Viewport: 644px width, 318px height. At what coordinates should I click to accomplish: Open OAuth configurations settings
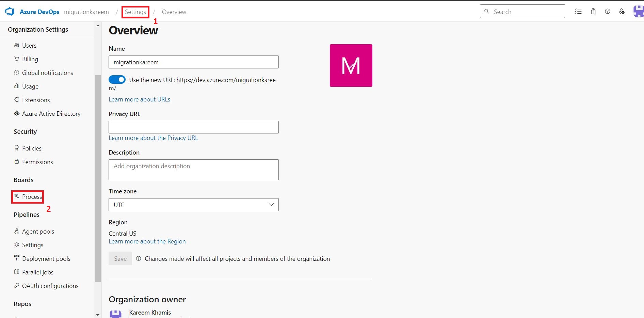pos(50,286)
